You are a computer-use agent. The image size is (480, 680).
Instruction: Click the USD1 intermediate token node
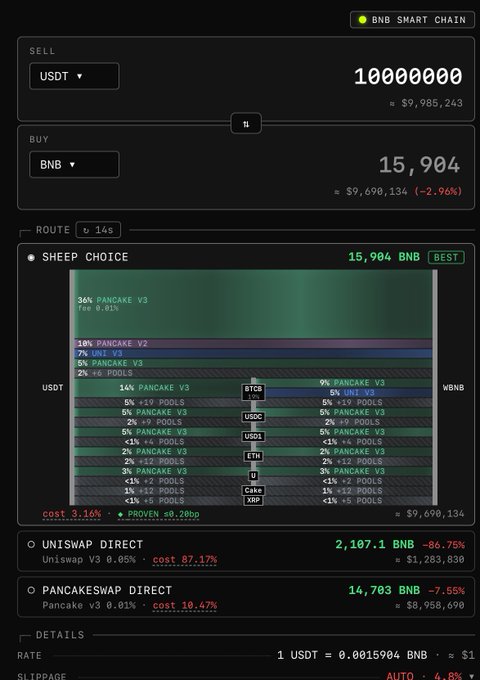click(x=253, y=436)
